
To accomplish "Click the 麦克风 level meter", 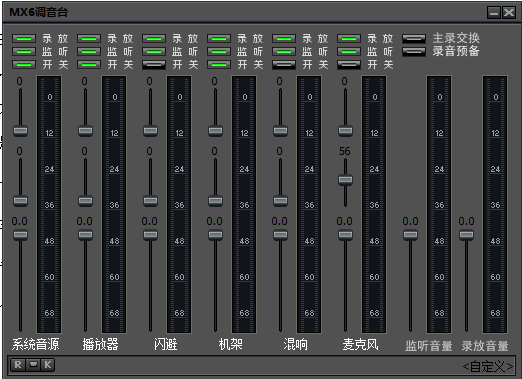I will click(374, 204).
